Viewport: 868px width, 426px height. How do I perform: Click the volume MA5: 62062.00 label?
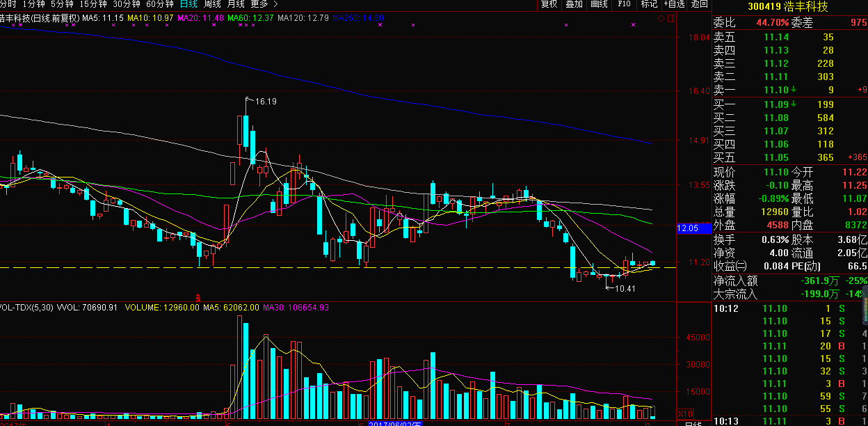coord(232,307)
